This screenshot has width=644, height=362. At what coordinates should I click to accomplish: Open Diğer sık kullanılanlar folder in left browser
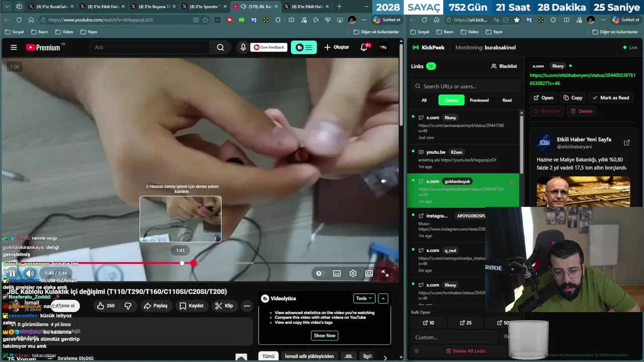pos(376,32)
